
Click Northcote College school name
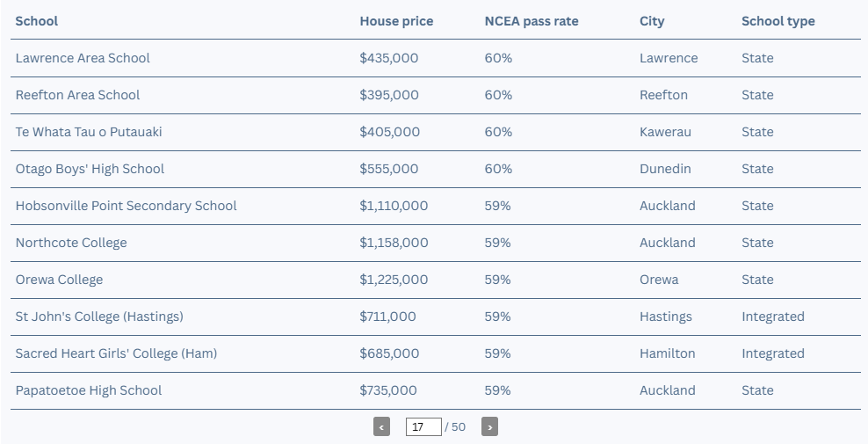coord(71,243)
